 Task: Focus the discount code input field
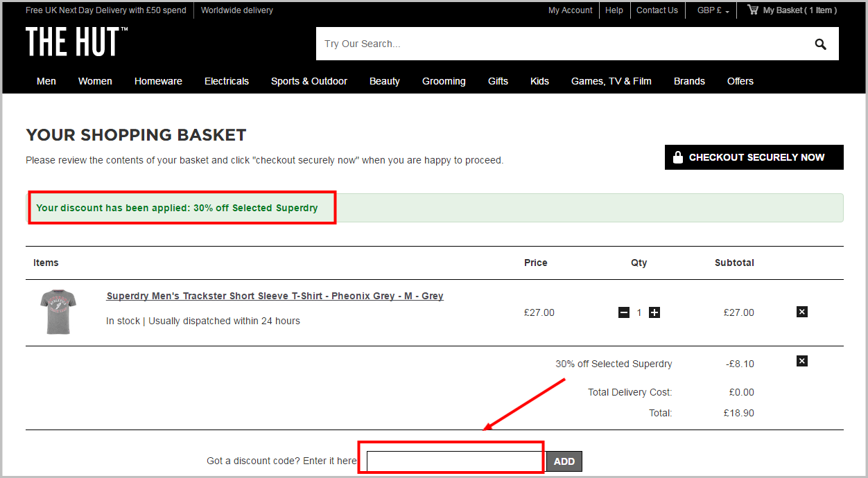(x=455, y=461)
